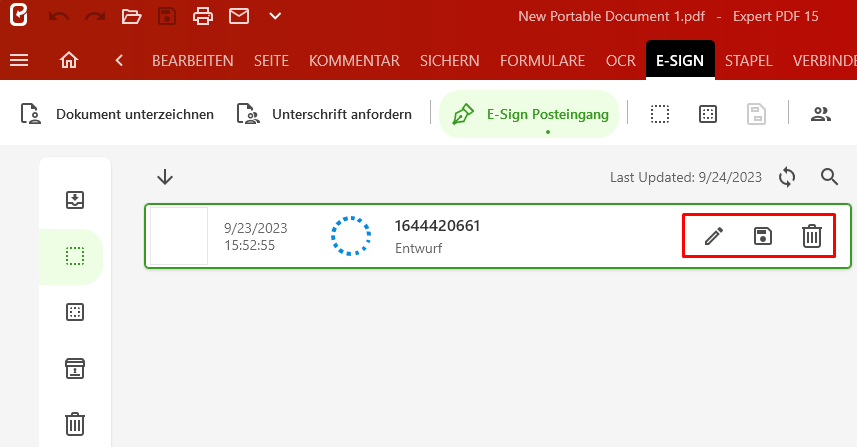Image resolution: width=857 pixels, height=447 pixels.
Task: Refresh the E-Sign inbox list
Action: point(787,177)
